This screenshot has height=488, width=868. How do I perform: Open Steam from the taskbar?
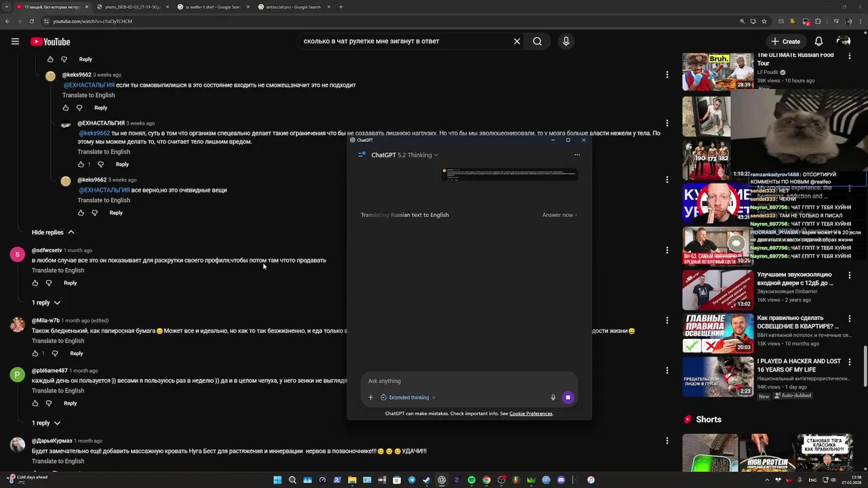(x=427, y=480)
